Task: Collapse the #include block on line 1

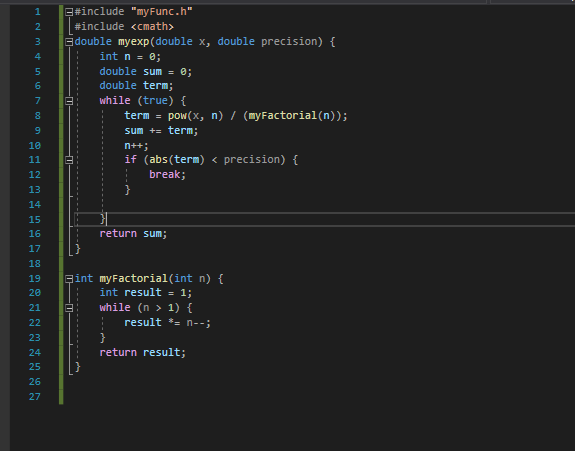Action: 69,12
